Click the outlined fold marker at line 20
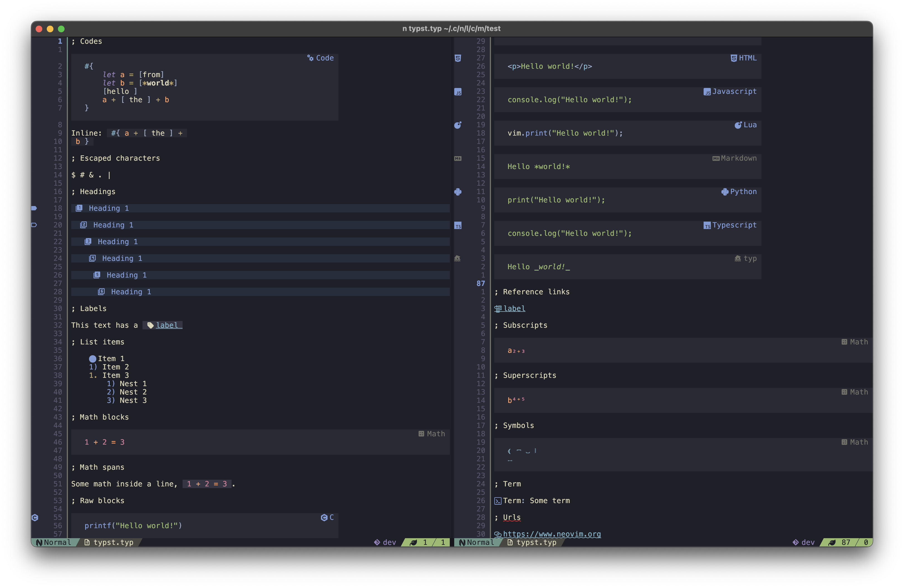 [x=34, y=225]
